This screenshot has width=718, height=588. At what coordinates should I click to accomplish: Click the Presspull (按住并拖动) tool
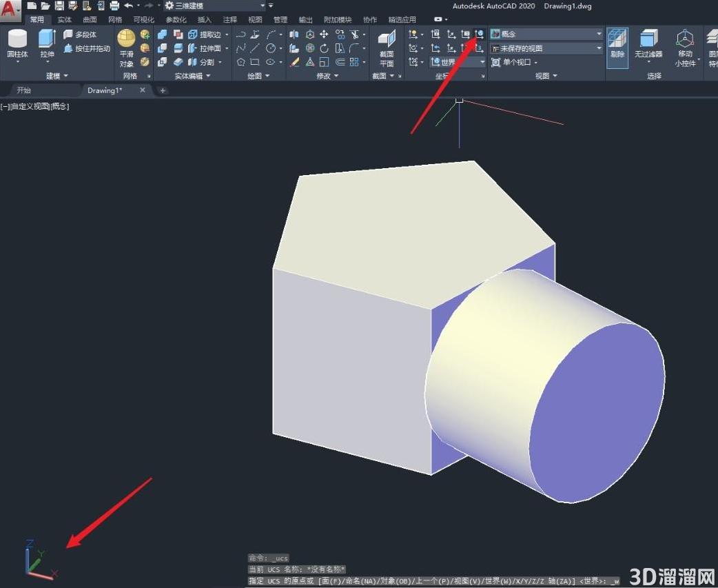tap(88, 48)
